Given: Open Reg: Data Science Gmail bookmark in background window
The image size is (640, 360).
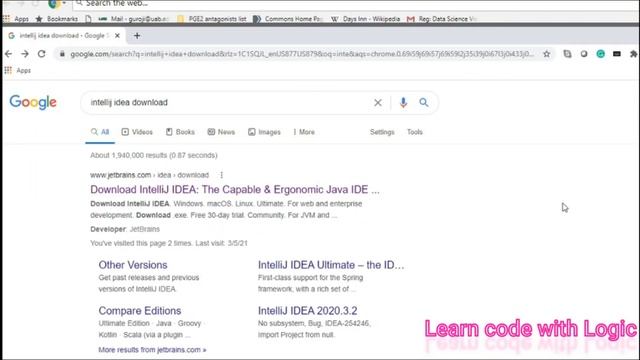Looking at the screenshot, I should pyautogui.click(x=442, y=19).
